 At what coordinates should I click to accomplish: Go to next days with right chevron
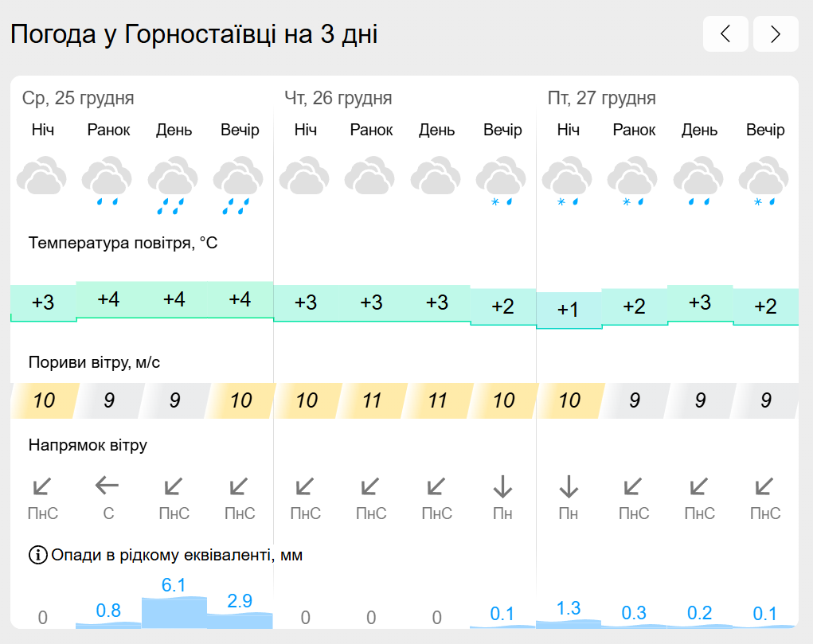pos(776,34)
